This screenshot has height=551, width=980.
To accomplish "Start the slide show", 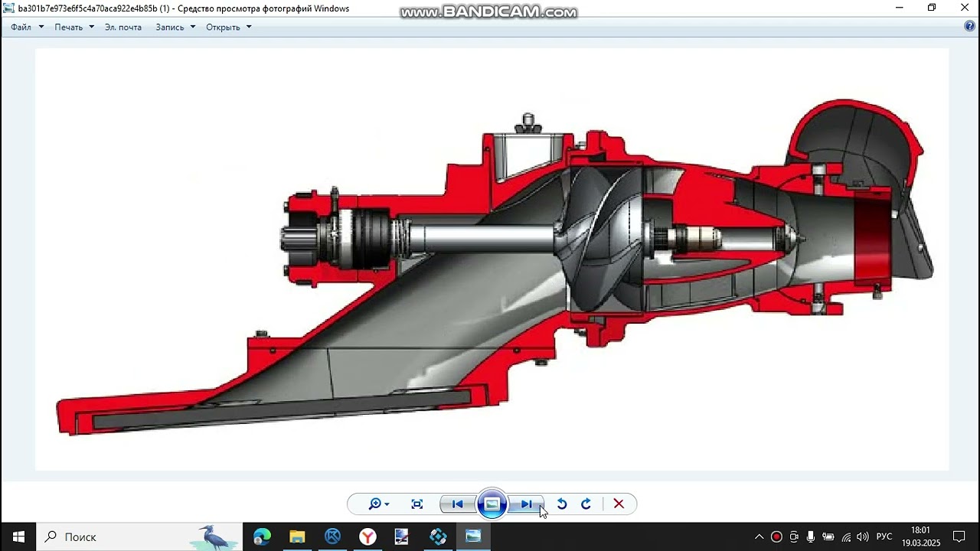I will click(492, 504).
